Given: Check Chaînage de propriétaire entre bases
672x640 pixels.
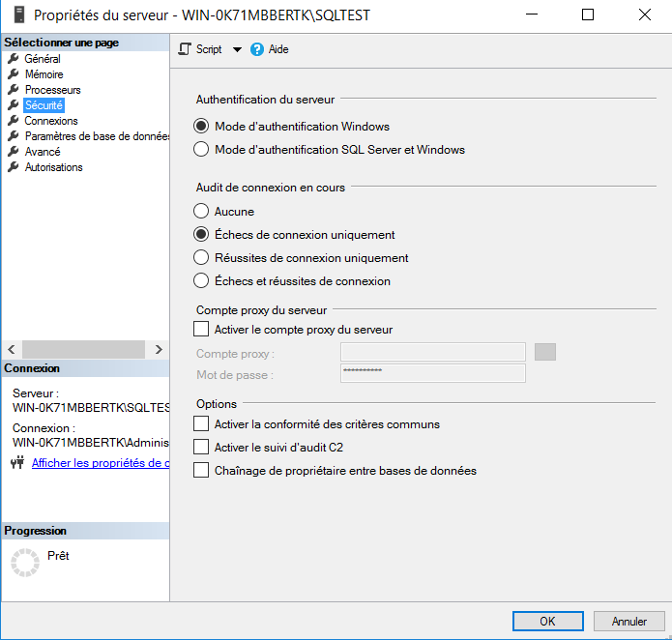Looking at the screenshot, I should 201,471.
